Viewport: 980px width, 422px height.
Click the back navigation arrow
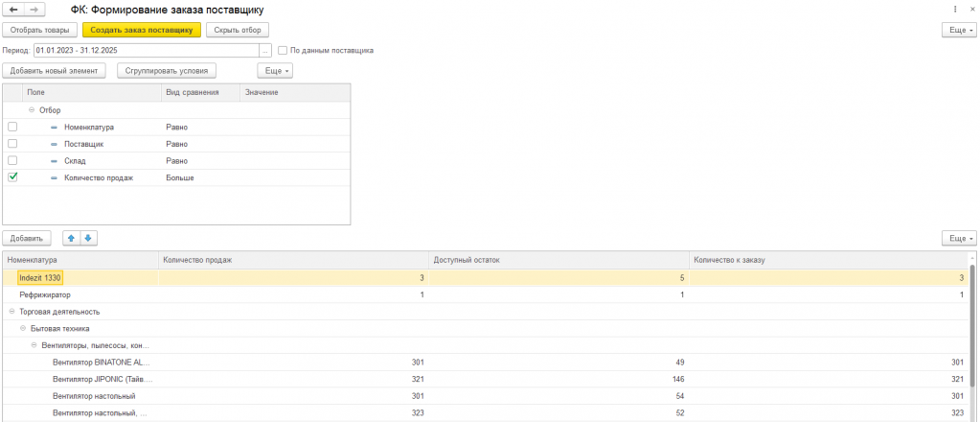pos(15,10)
